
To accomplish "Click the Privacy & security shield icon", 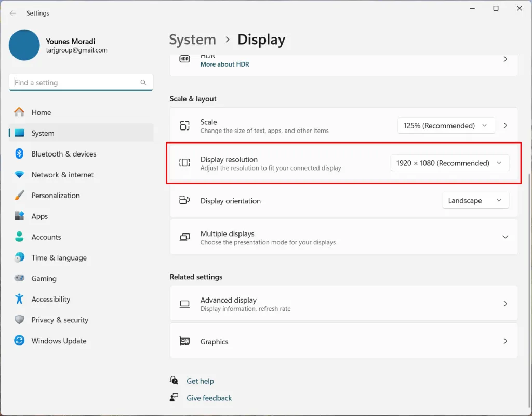I will click(x=19, y=320).
